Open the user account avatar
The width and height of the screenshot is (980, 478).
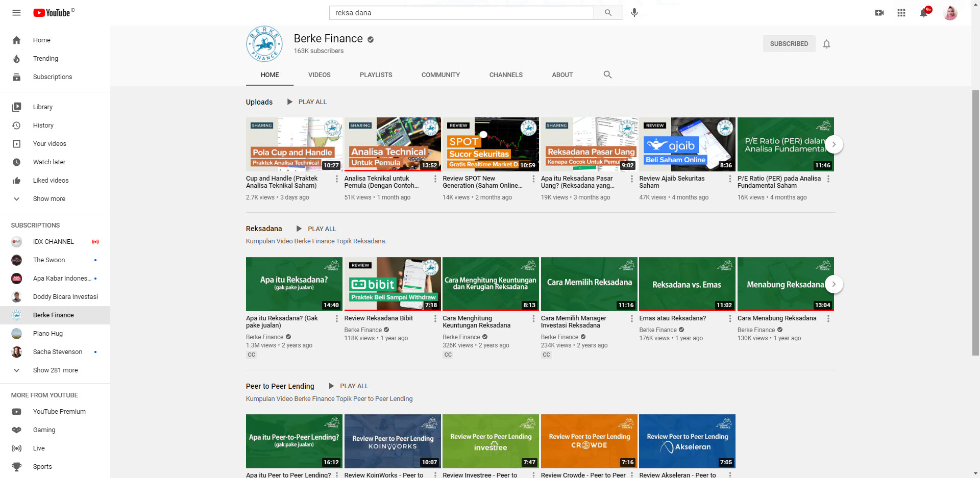[950, 13]
